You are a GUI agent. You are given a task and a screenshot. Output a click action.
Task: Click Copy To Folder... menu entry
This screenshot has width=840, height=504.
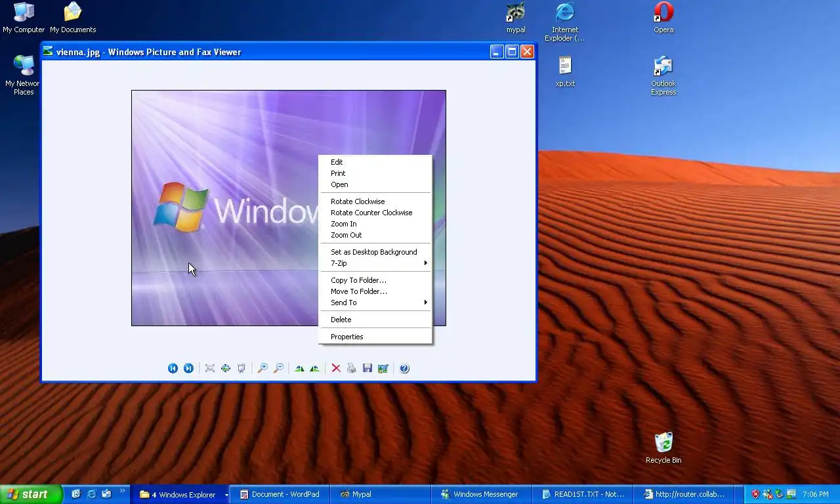[375, 280]
